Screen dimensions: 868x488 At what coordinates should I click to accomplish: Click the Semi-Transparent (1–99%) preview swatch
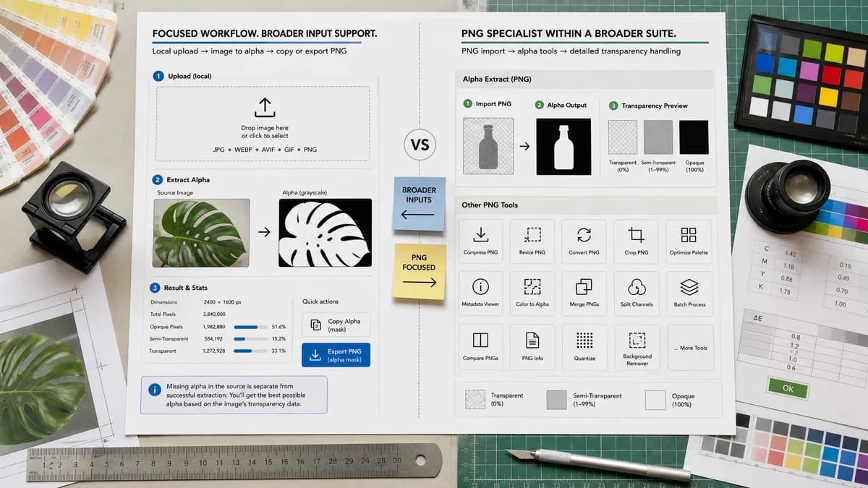pos(658,137)
